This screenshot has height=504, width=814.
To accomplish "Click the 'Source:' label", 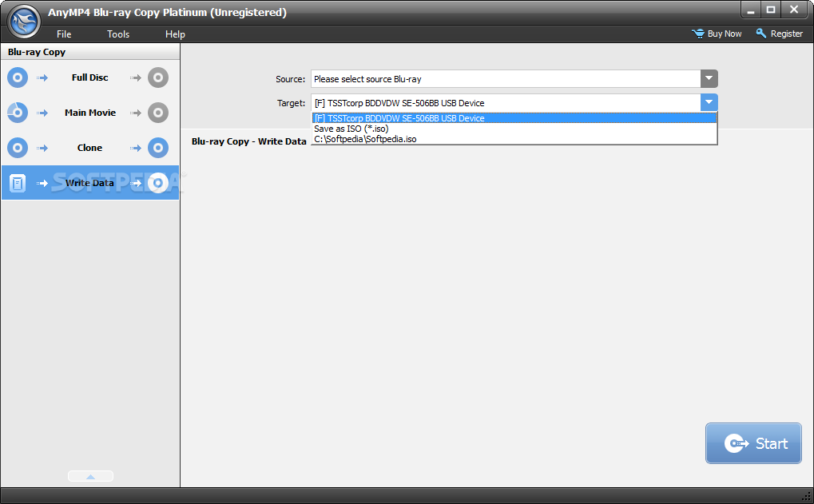I will pyautogui.click(x=290, y=79).
